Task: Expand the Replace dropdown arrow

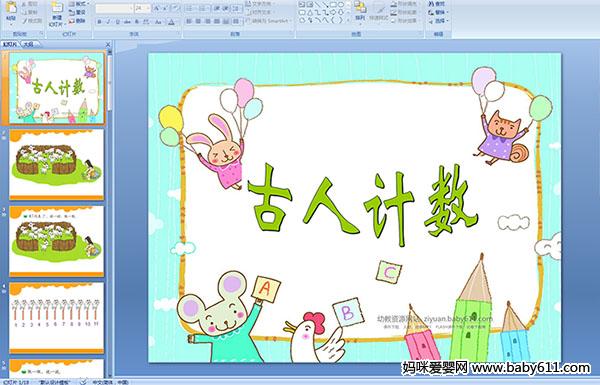Action: coord(448,13)
